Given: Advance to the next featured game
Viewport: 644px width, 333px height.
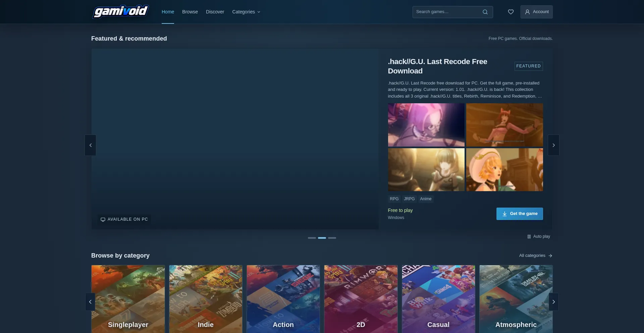Looking at the screenshot, I should pyautogui.click(x=553, y=145).
